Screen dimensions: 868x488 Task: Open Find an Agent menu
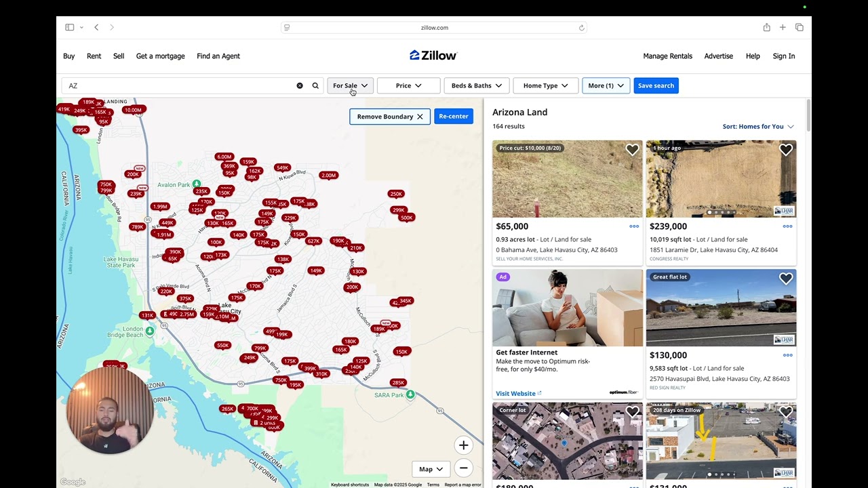coord(218,56)
